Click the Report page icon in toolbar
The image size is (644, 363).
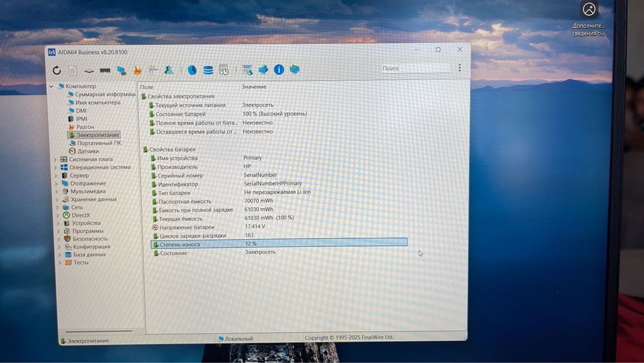(73, 70)
